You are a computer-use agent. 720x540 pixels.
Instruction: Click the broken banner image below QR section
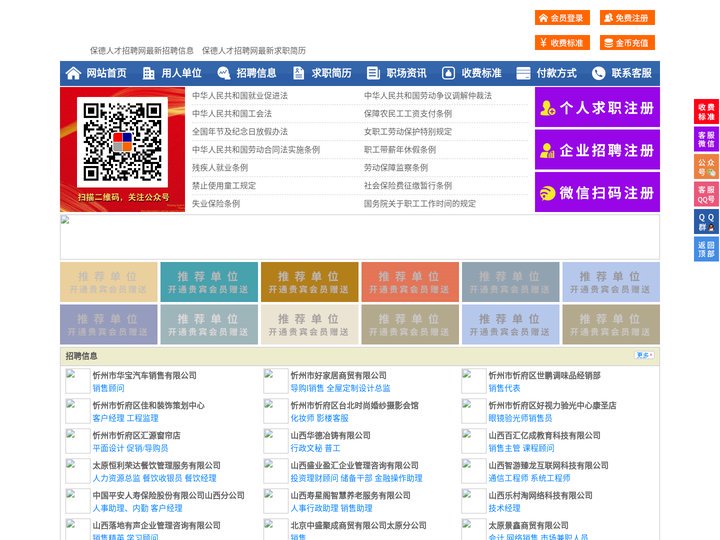click(360, 237)
